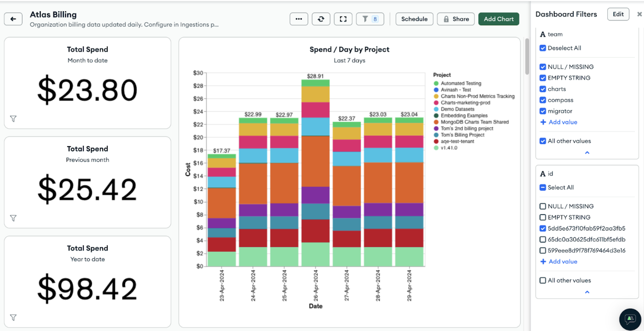
Task: Open the filter icon showing 8 active filters
Action: pyautogui.click(x=369, y=19)
